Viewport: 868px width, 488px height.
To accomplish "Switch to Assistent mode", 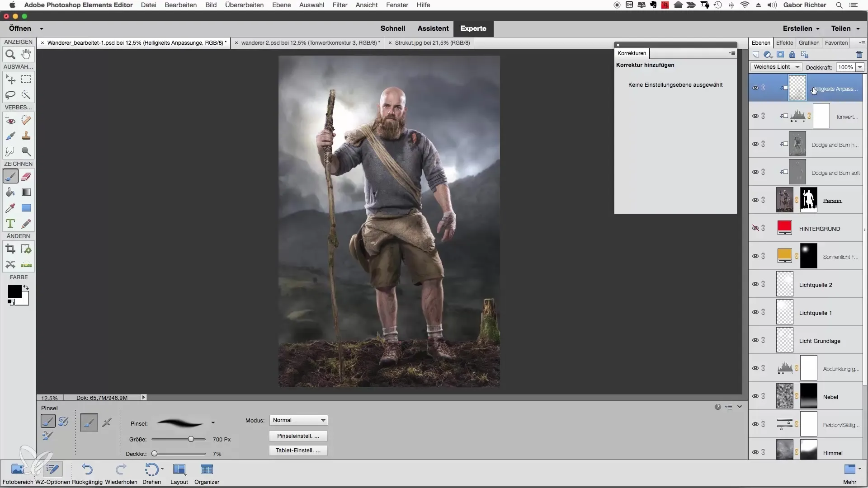I will [x=433, y=28].
